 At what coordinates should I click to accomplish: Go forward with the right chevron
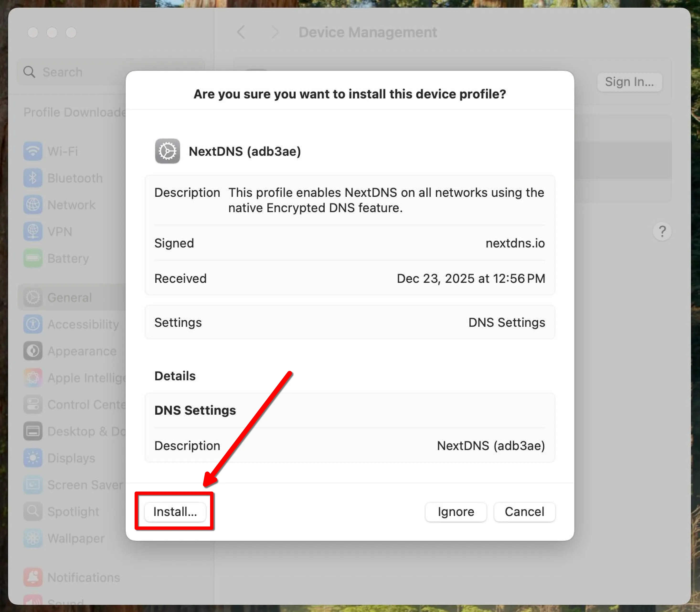[275, 32]
